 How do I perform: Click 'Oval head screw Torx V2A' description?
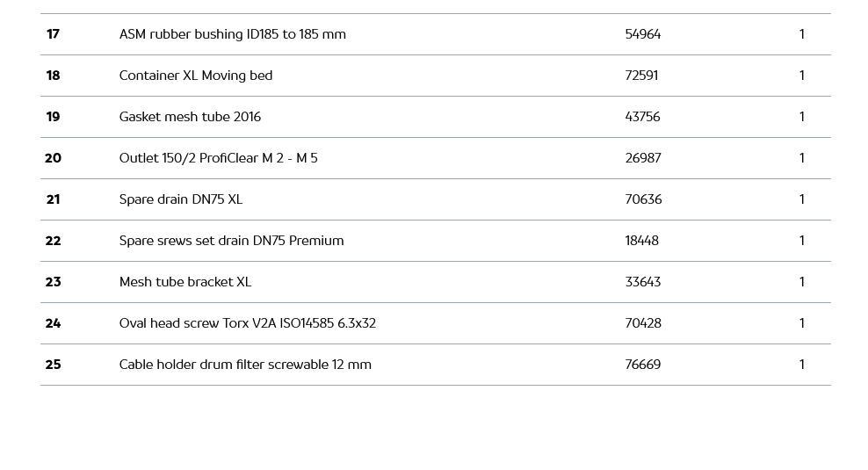point(247,323)
